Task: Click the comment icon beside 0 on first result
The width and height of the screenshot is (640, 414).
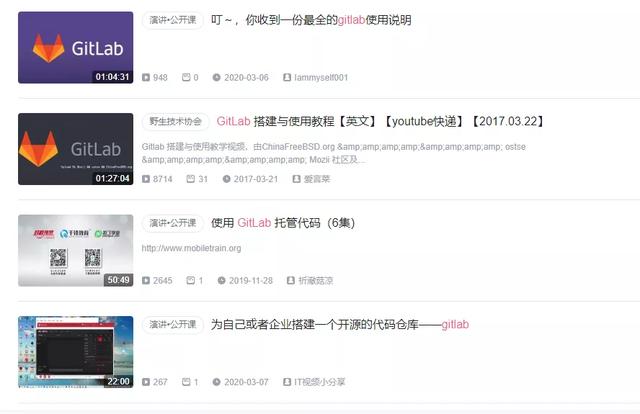Action: [186, 77]
